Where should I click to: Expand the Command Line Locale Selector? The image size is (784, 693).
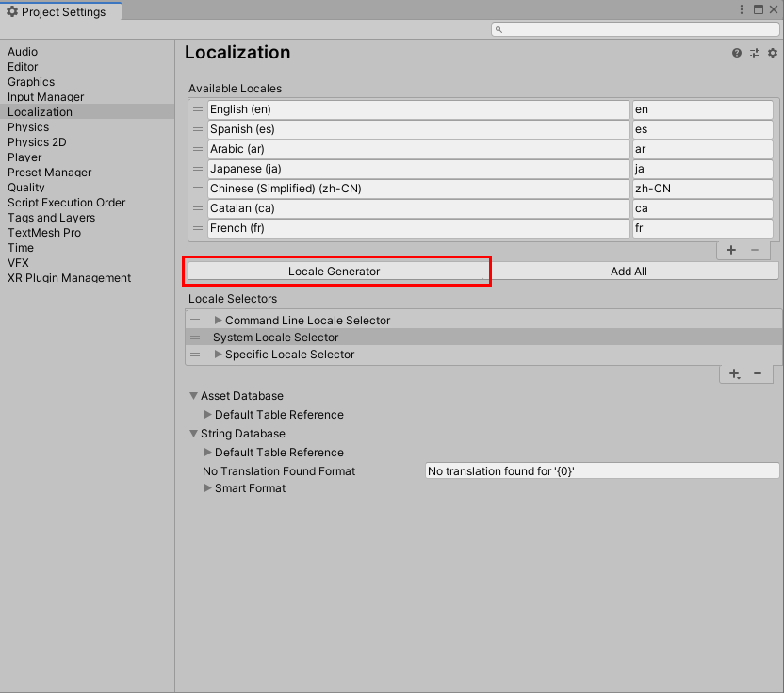(x=217, y=320)
